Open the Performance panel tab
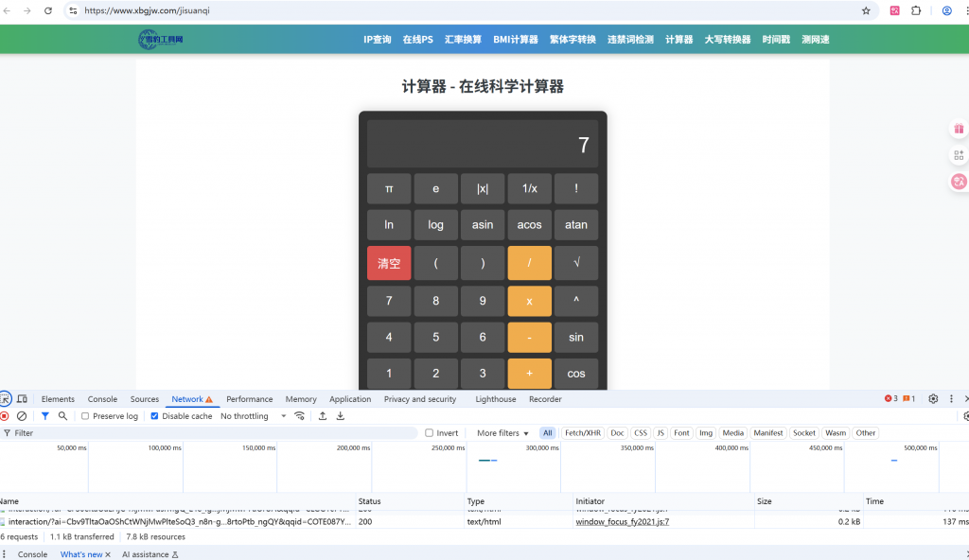 [249, 399]
